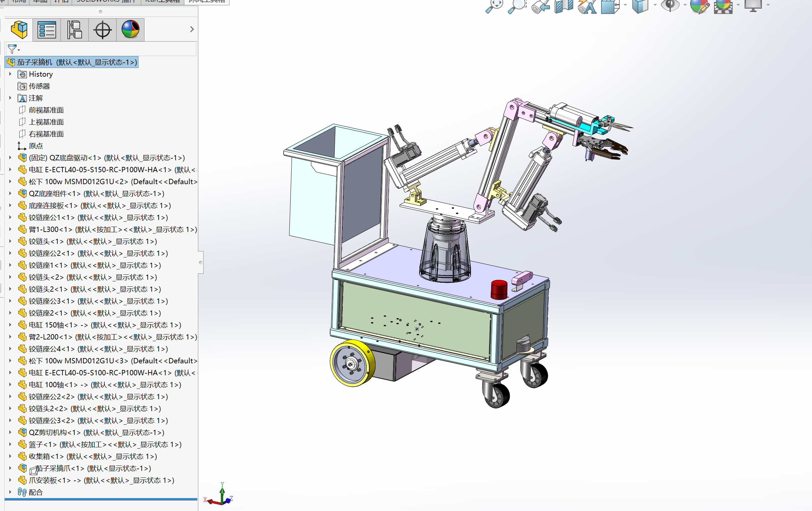Switch to the FeatureManager design tree tab
812x511 pixels.
pyautogui.click(x=19, y=30)
